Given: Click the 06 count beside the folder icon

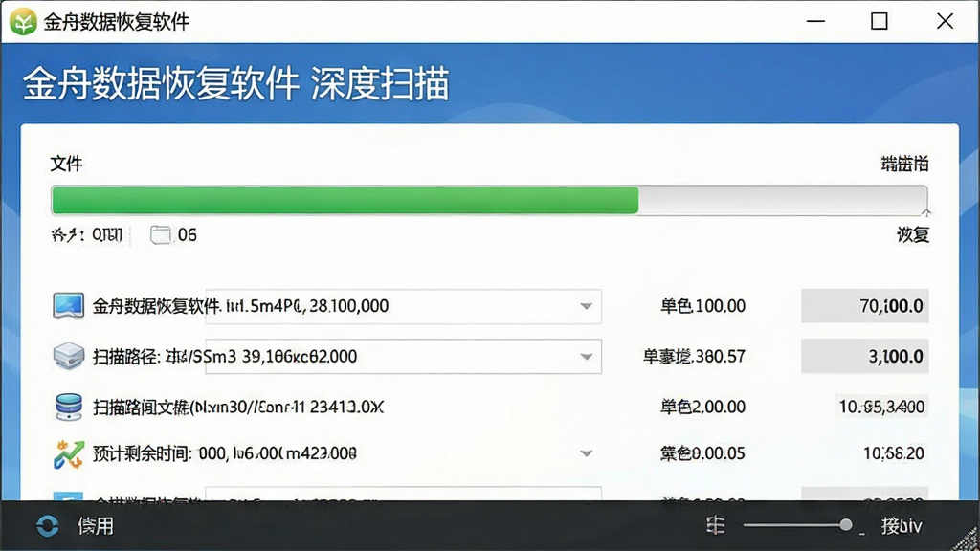Looking at the screenshot, I should coord(188,235).
